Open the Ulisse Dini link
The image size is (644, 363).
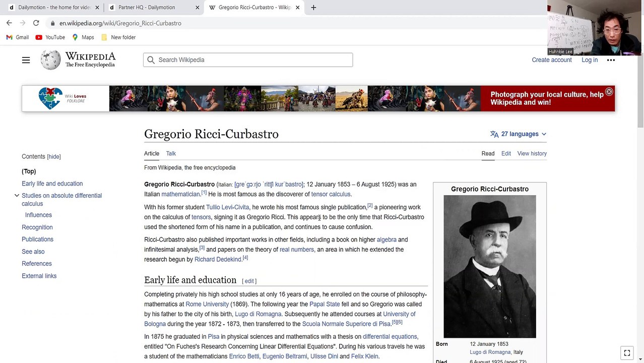point(324,356)
